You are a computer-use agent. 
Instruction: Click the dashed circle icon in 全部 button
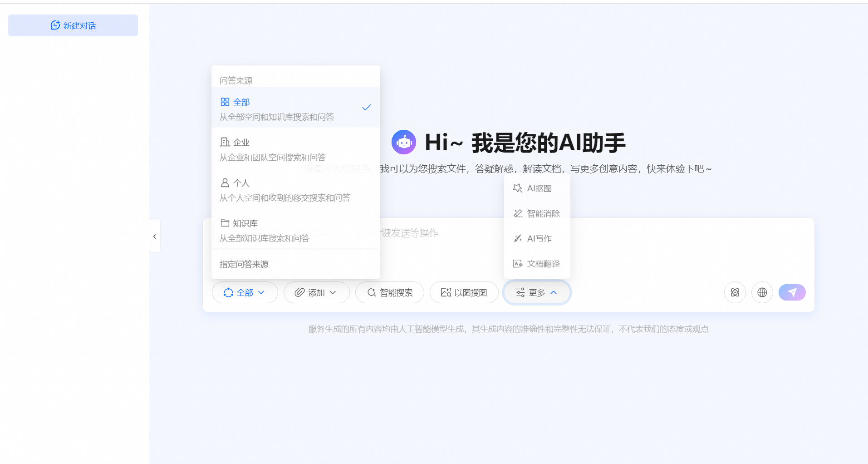228,292
